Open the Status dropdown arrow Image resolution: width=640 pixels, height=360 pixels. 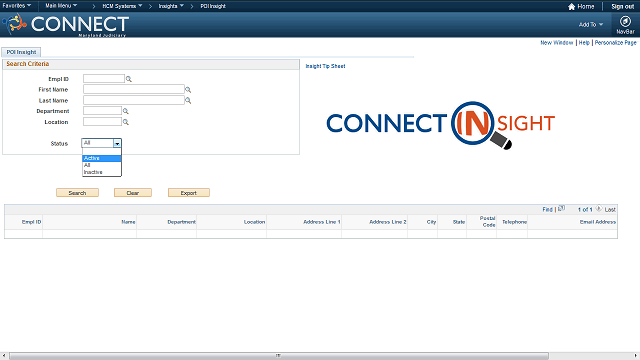pyautogui.click(x=117, y=143)
